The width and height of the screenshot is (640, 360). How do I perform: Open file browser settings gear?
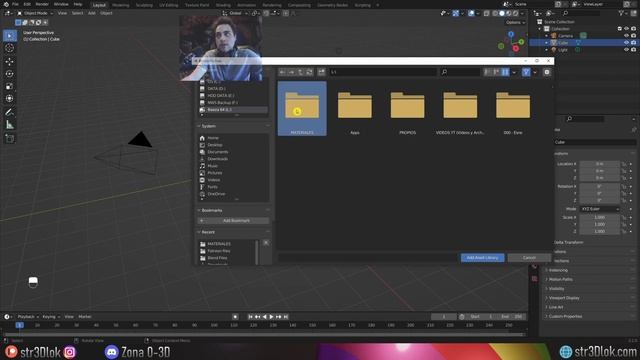point(547,72)
